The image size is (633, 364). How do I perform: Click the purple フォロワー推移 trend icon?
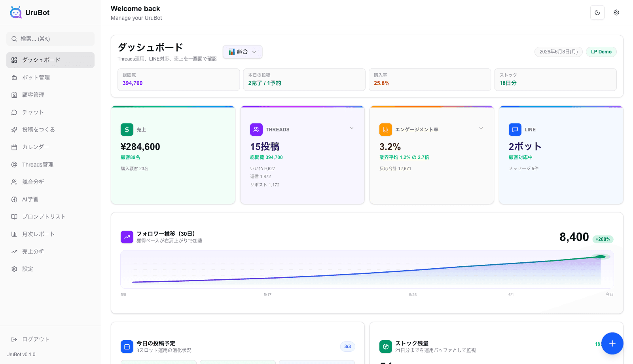coord(127,237)
